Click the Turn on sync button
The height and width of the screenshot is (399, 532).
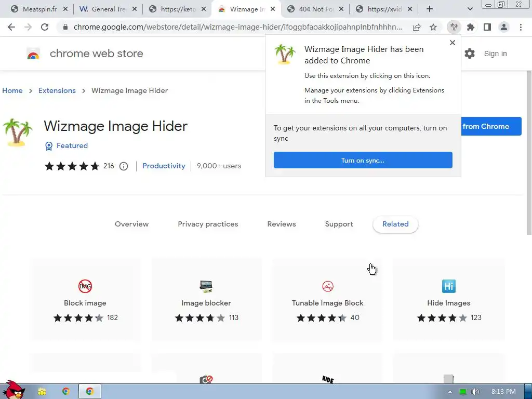tap(363, 160)
